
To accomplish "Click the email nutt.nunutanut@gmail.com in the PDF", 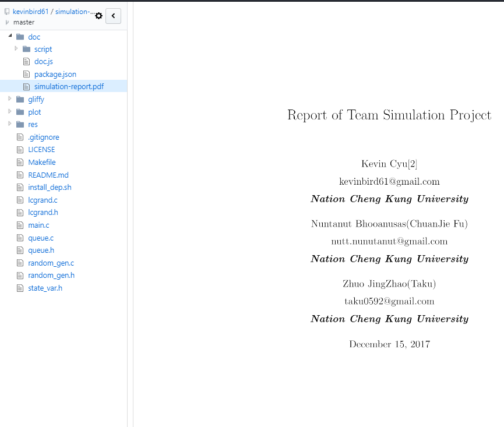I will [389, 241].
